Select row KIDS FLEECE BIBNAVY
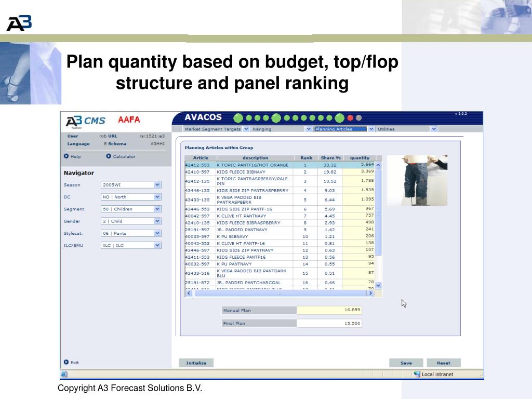 click(x=280, y=172)
